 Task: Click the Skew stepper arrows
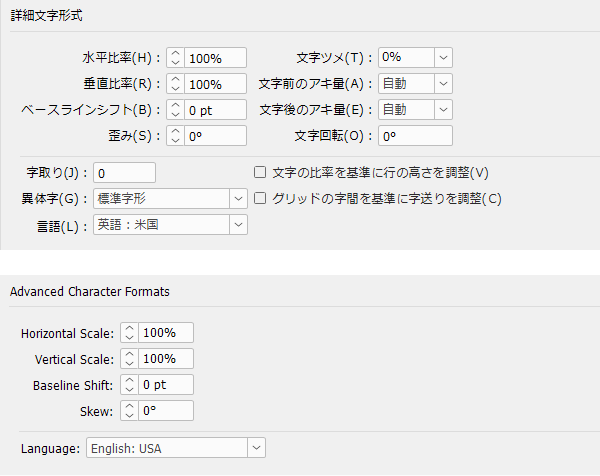(x=129, y=411)
